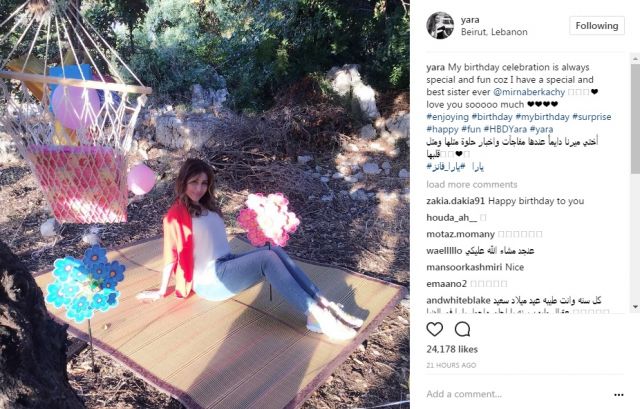The width and height of the screenshot is (640, 409).
Task: Click the 21 HOURS AGO timestamp
Action: pos(451,365)
